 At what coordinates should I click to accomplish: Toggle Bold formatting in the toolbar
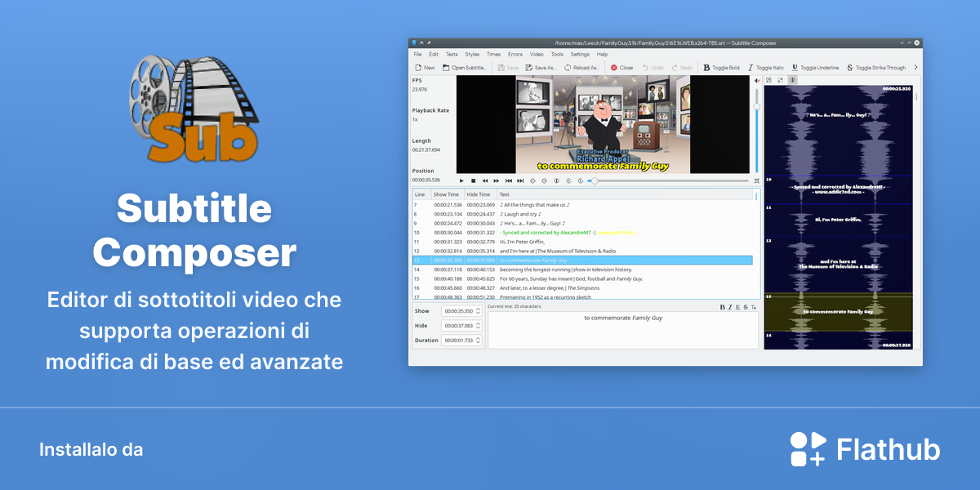coord(721,68)
